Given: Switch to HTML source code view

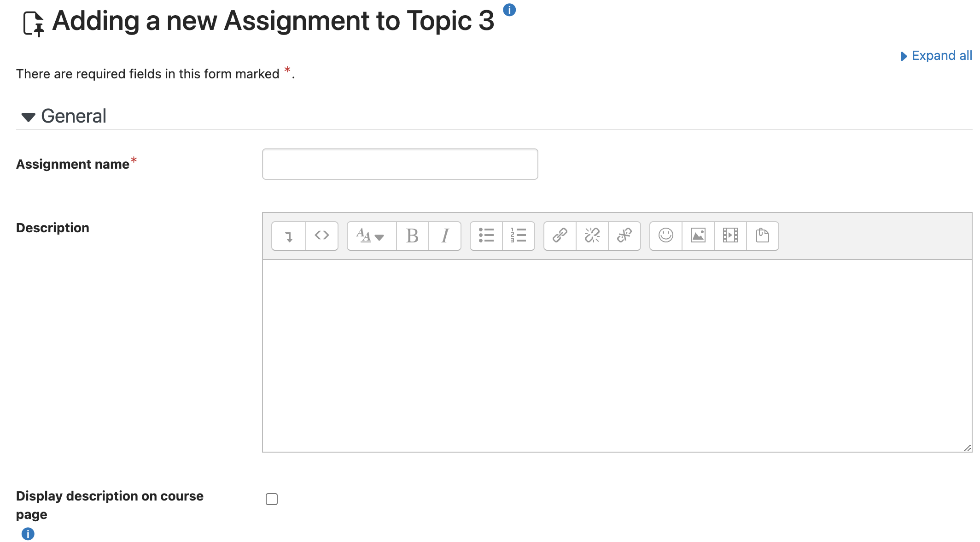Looking at the screenshot, I should 322,236.
